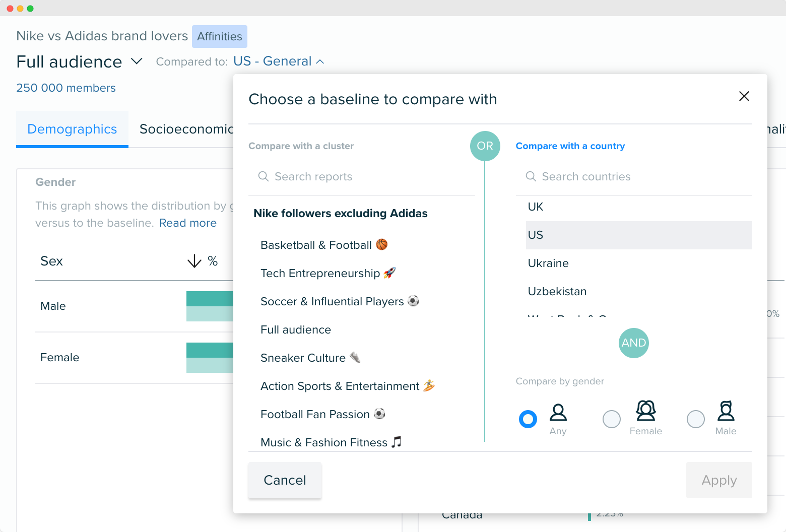The height and width of the screenshot is (532, 786).
Task: Select Nike followers excluding Adidas heading
Action: 341,213
